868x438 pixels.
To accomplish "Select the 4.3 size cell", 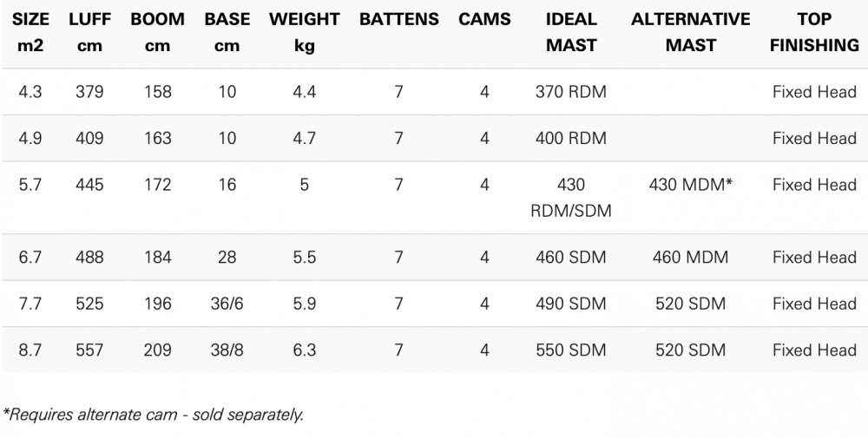I will [30, 92].
